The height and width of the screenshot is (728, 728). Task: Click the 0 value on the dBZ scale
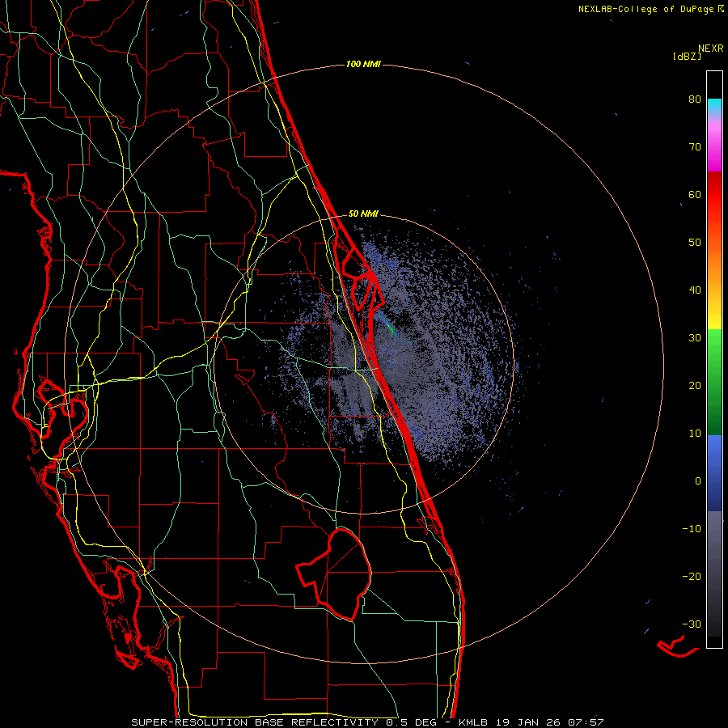pyautogui.click(x=698, y=481)
